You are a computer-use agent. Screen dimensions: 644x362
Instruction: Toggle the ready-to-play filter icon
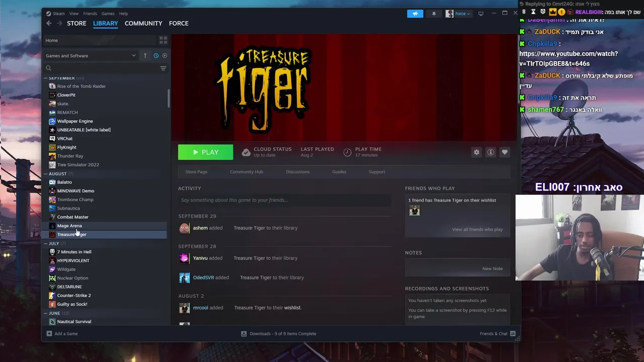(165, 55)
